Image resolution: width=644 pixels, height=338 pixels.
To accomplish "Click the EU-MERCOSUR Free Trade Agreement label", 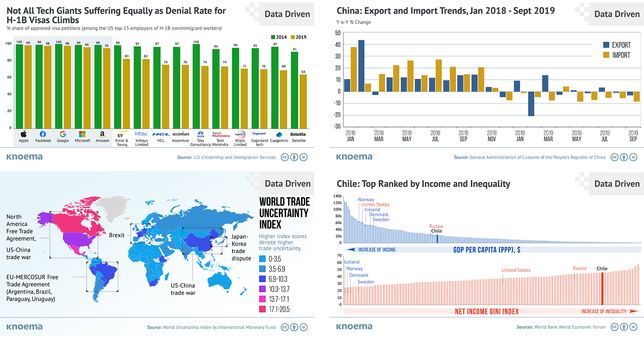I will tap(32, 288).
